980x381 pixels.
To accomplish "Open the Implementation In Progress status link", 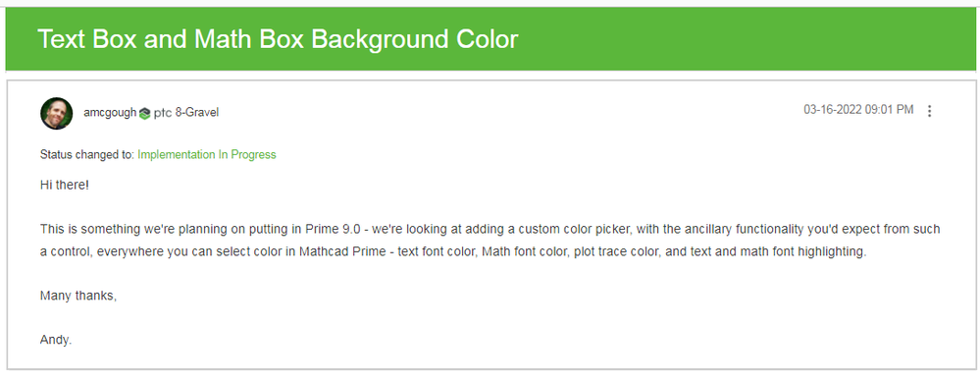I will pos(207,154).
